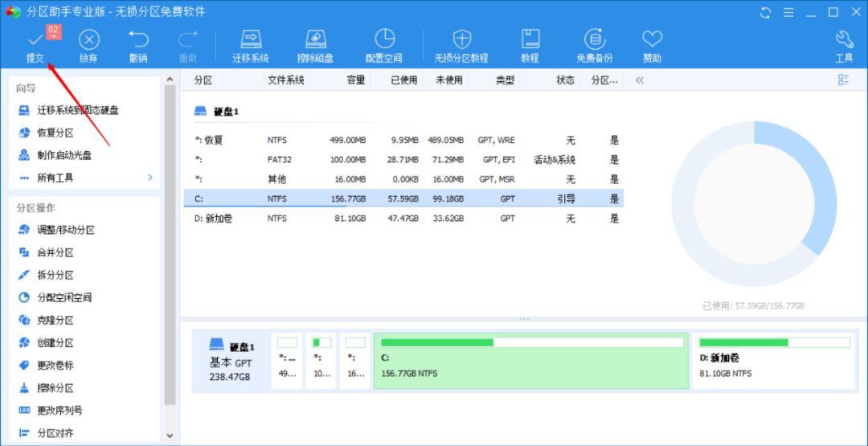This screenshot has height=446, width=868.
Task: Open the 配置空间 allocate space tool
Action: [384, 46]
